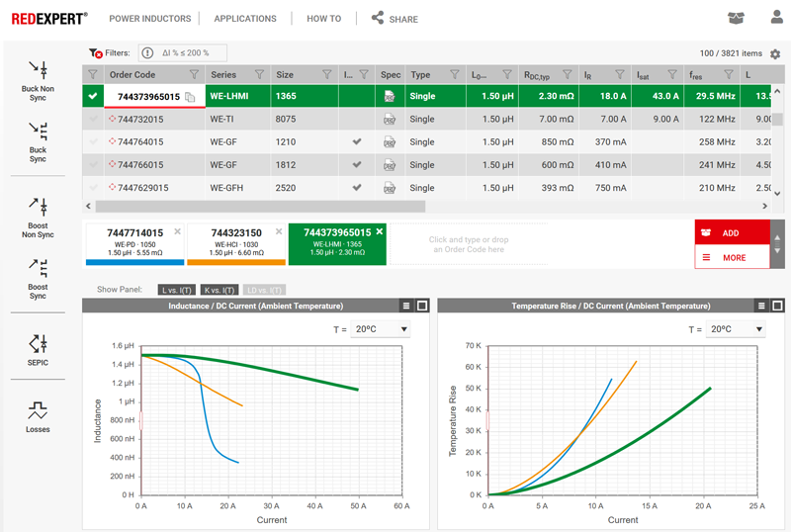The width and height of the screenshot is (791, 532).
Task: Copy order code 744373965015
Action: [x=191, y=97]
